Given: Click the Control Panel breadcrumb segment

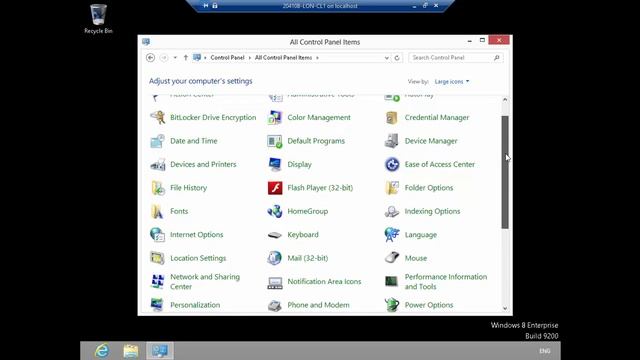Looking at the screenshot, I should (227, 58).
